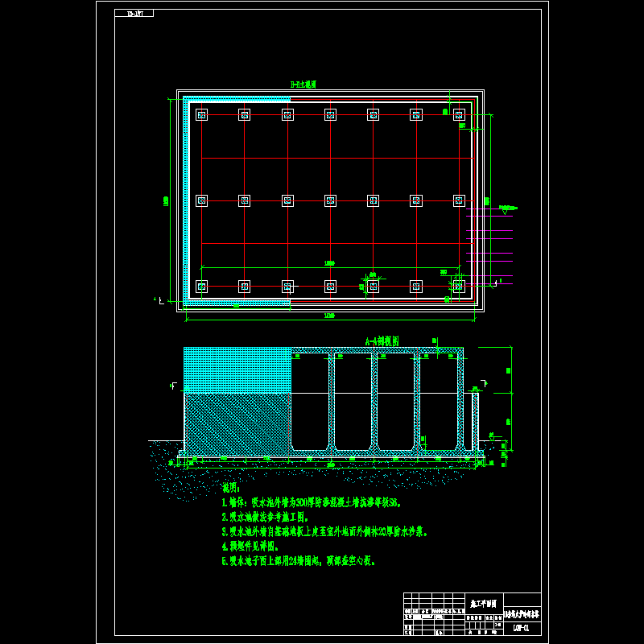Click the solid cyan hatch in section view
644x644 pixels.
237,369
